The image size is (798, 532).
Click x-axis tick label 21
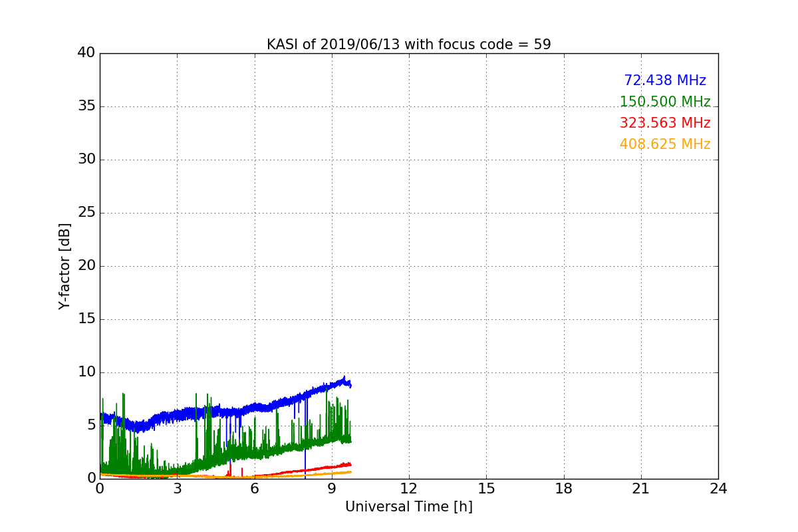pos(641,489)
